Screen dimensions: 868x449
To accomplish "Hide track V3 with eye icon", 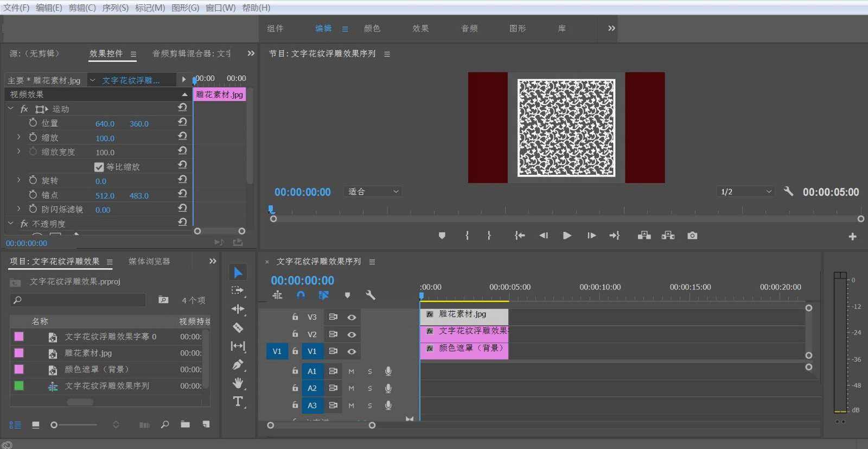I will point(352,318).
